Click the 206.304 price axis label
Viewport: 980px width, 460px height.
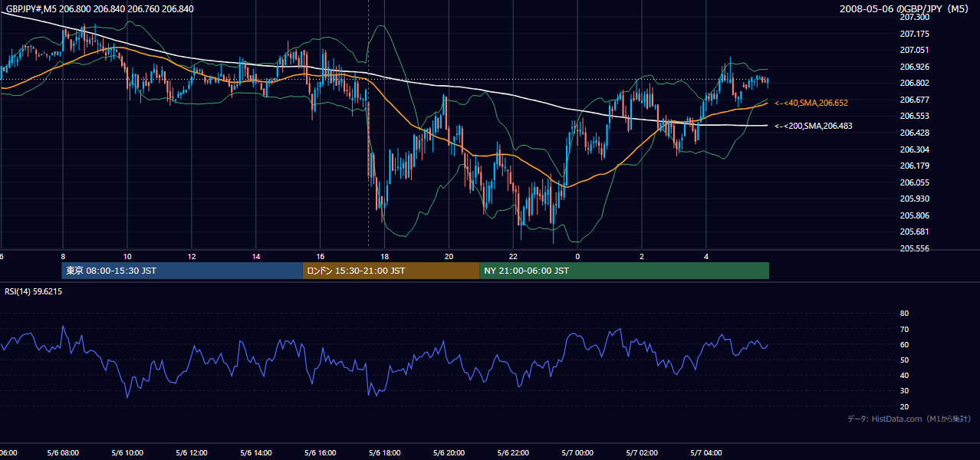click(915, 149)
